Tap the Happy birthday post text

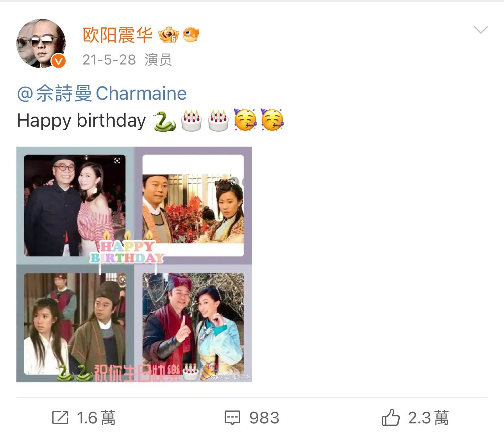[82, 121]
